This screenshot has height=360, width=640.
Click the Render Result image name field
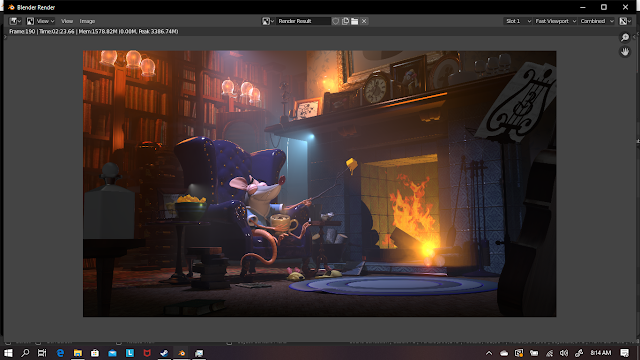click(x=303, y=21)
